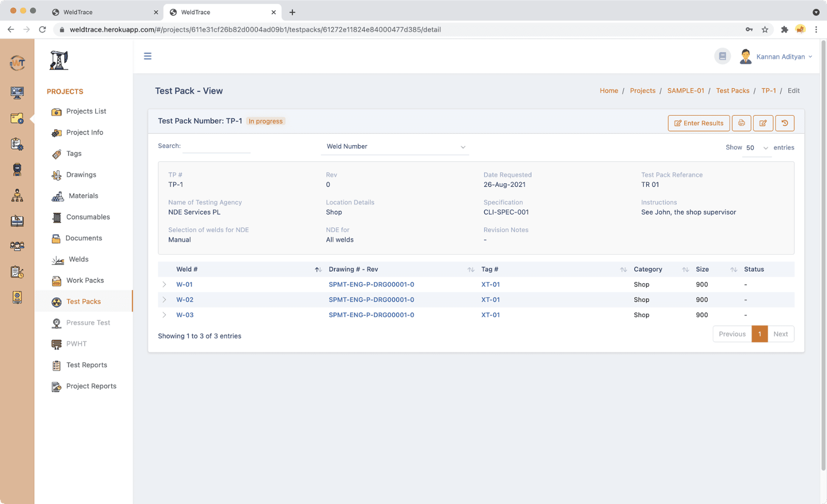The width and height of the screenshot is (827, 504).
Task: Expand the W-01 weld row
Action: 164,285
